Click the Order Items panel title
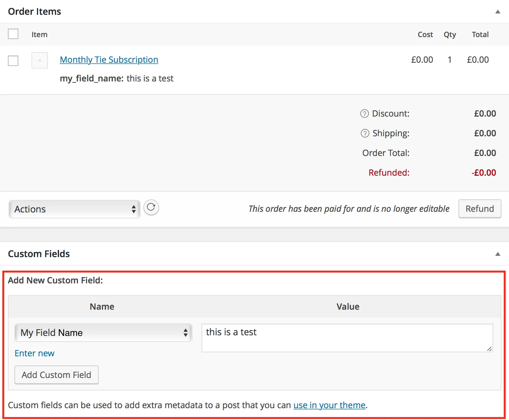Viewport: 509px width, 420px height. pyautogui.click(x=34, y=11)
